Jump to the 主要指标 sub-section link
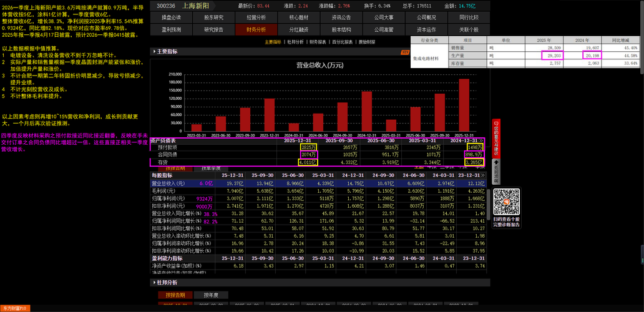 (273, 42)
